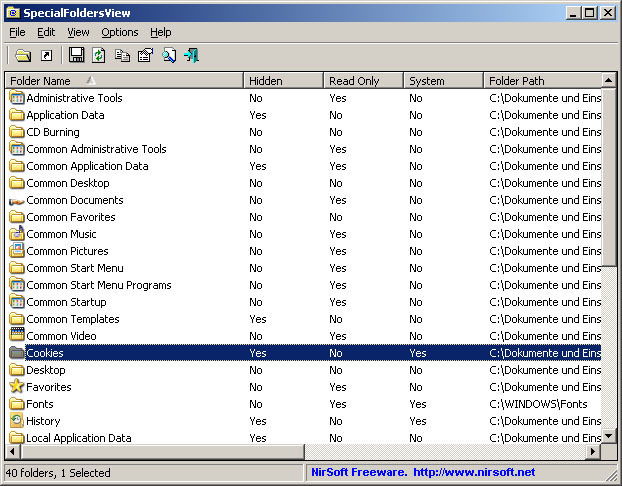Click the vertical scrollbar down arrow
Screen dimensions: 622x486
(609, 436)
